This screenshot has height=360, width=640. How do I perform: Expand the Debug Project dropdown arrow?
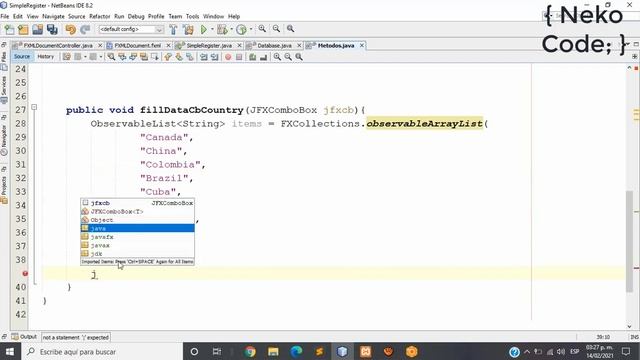pos(231,29)
